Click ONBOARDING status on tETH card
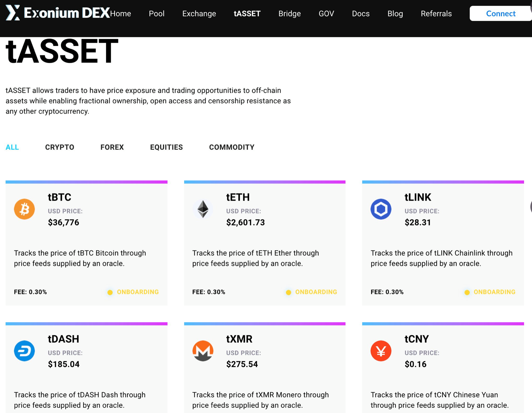 (x=316, y=292)
